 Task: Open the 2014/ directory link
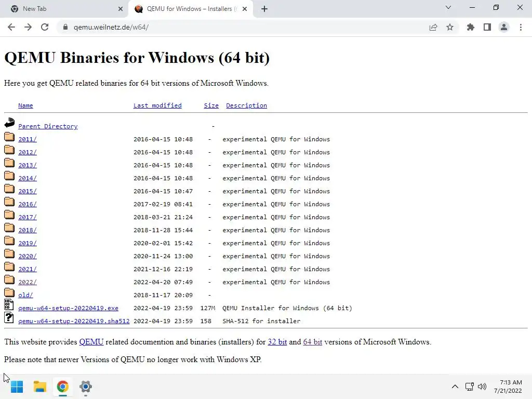click(x=28, y=178)
